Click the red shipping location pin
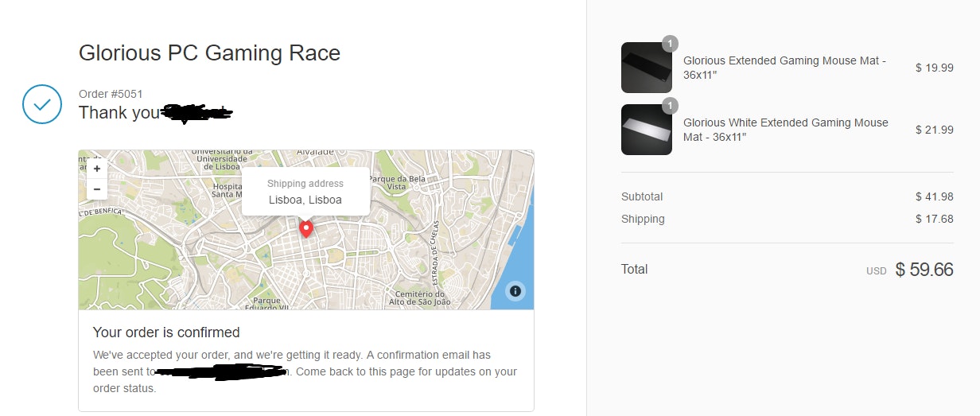Viewport: 980px width, 416px height. (305, 228)
